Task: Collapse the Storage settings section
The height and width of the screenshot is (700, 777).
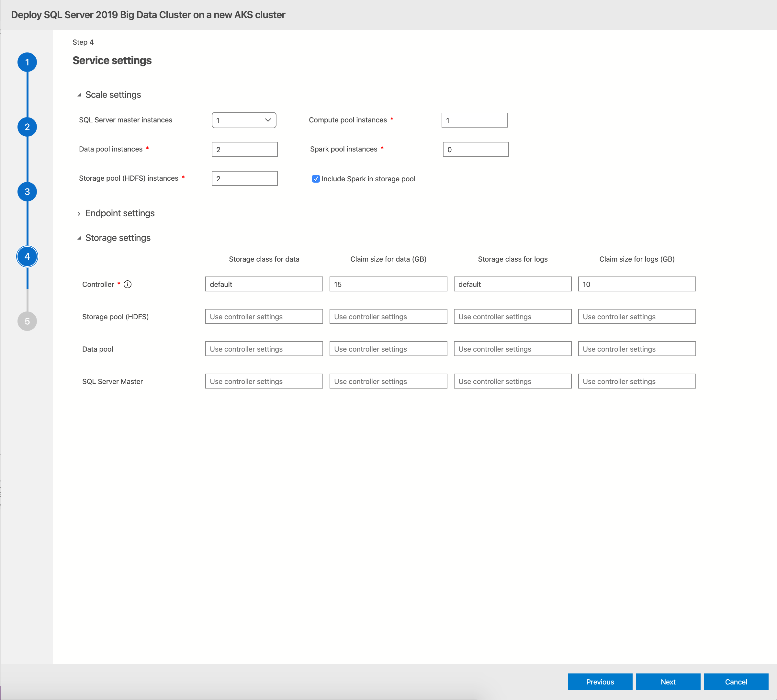Action: [79, 238]
